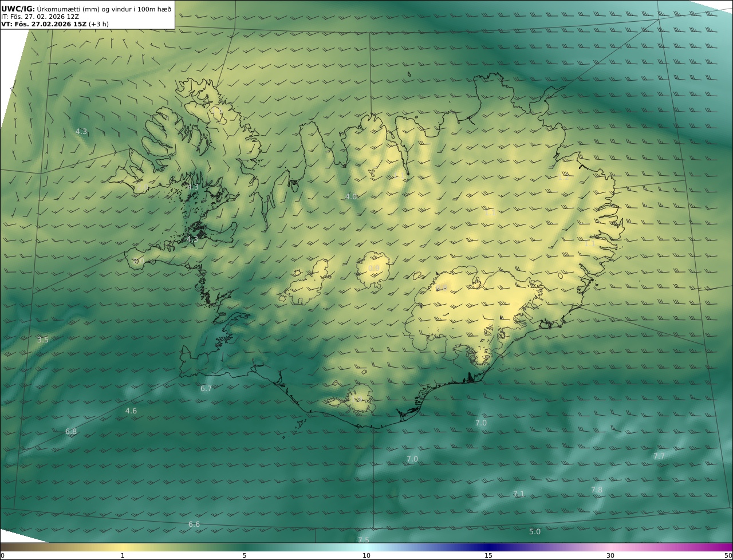733x560 pixels.
Task: Select the init time line 'IT: Fös. 27. 02. 2026 12Z'
Action: click(x=40, y=17)
